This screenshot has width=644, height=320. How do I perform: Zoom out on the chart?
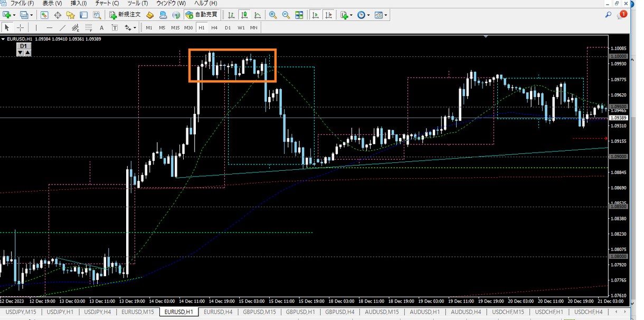click(286, 15)
